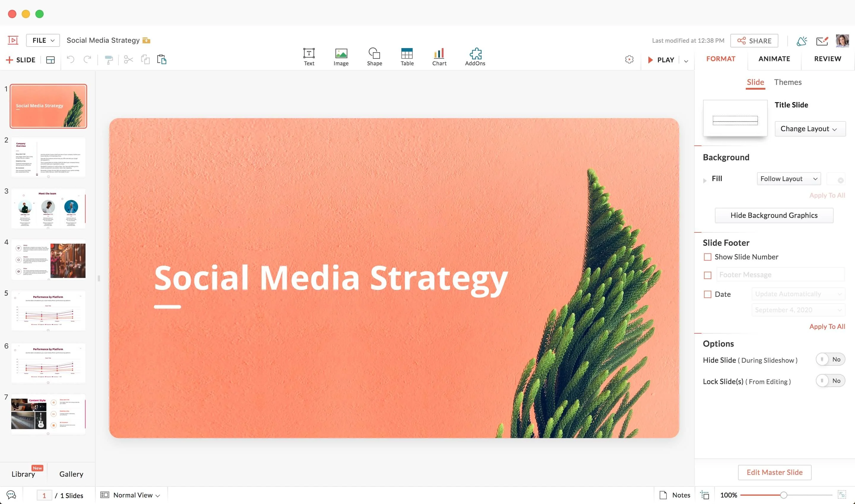Drag the zoom level slider
Screen dimensions: 855x504
click(785, 496)
